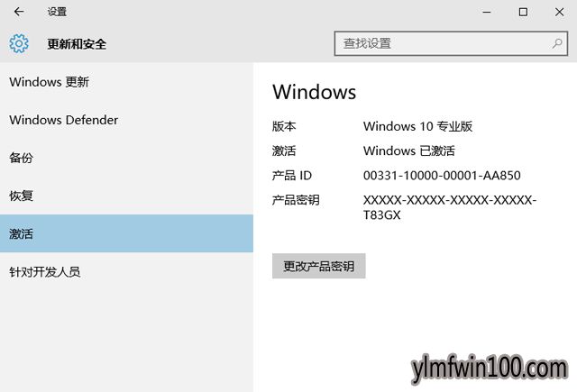Click 更改产品密钥 button
The height and width of the screenshot is (392, 577).
click(318, 266)
